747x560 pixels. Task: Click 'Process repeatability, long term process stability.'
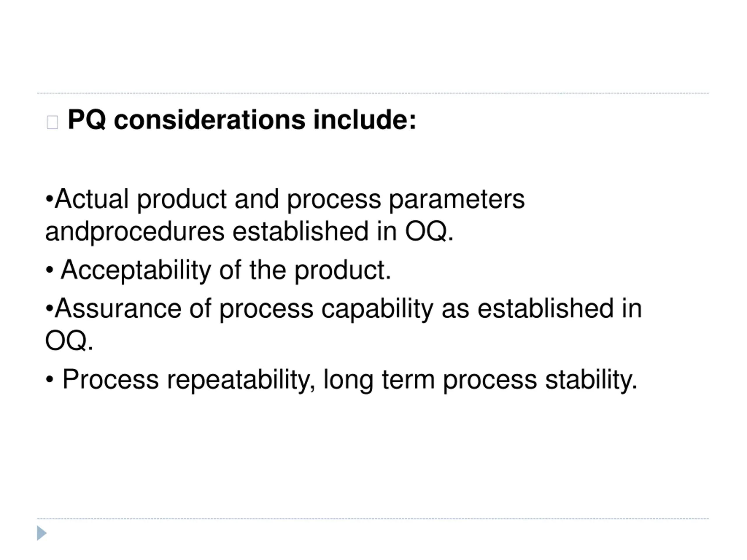350,380
